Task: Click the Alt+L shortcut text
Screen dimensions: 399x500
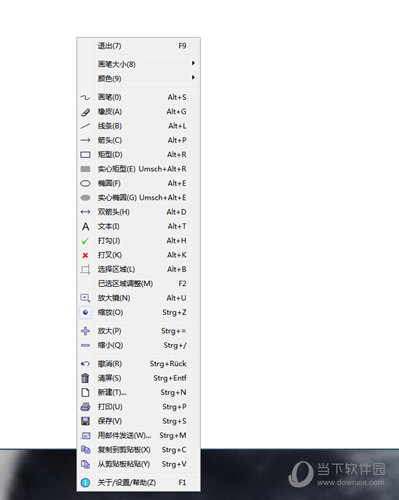Action: 177,126
